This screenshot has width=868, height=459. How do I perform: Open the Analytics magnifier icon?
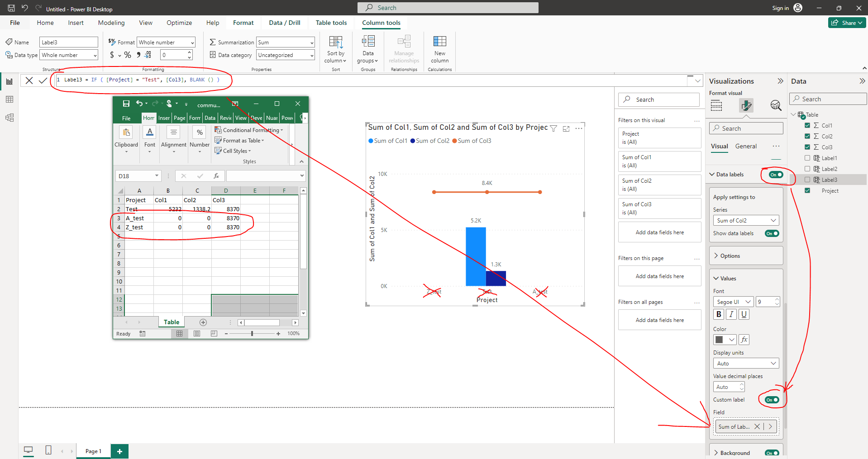coord(776,106)
